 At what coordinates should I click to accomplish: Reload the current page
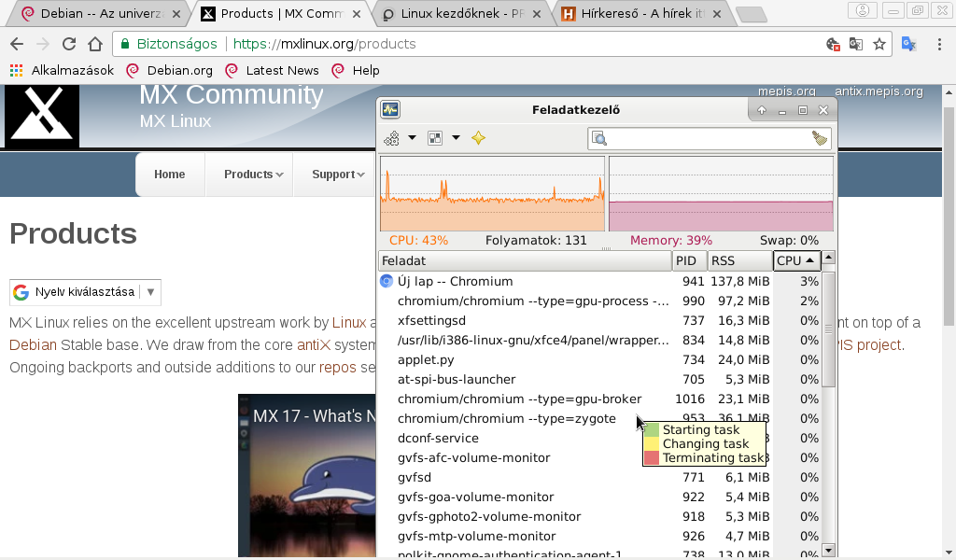(69, 44)
